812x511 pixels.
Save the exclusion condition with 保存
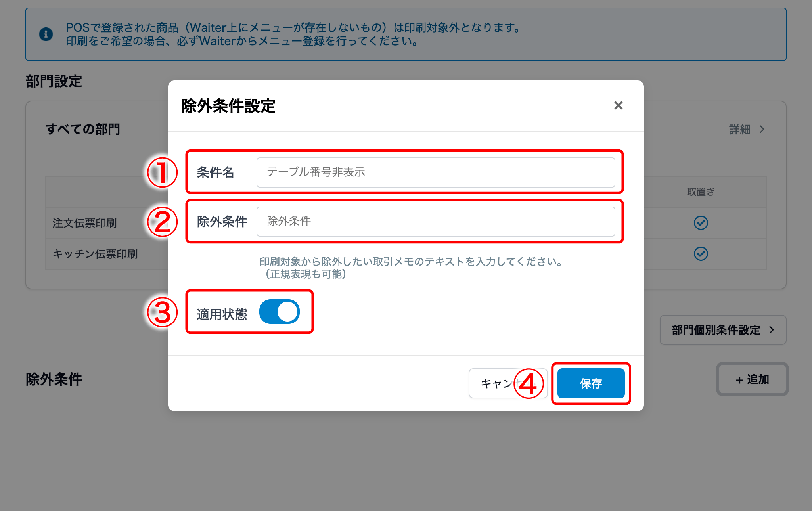coord(591,383)
